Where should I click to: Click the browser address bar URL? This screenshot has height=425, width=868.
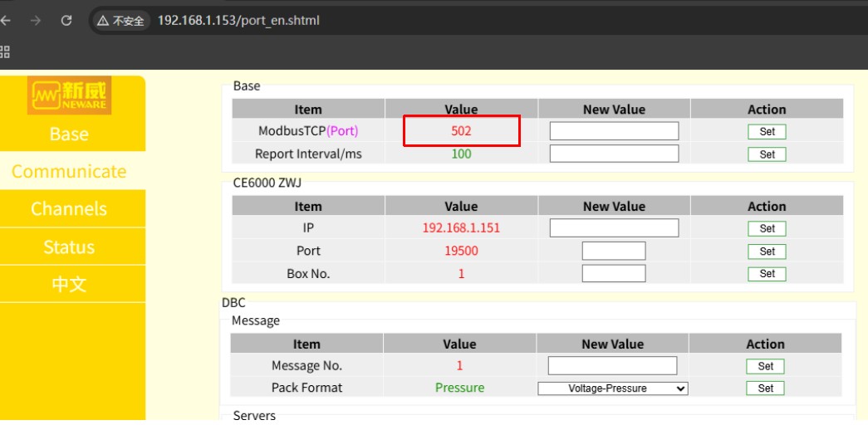(x=239, y=21)
